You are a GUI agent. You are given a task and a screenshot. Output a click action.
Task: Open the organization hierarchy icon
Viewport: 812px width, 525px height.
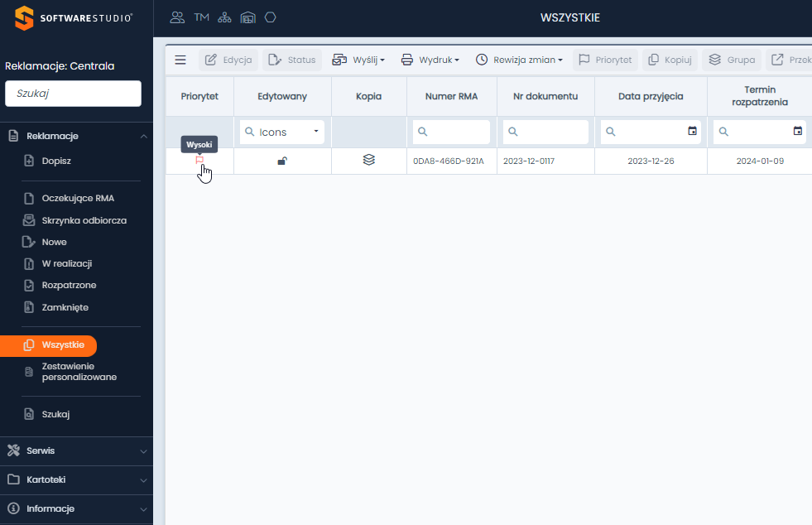(224, 17)
